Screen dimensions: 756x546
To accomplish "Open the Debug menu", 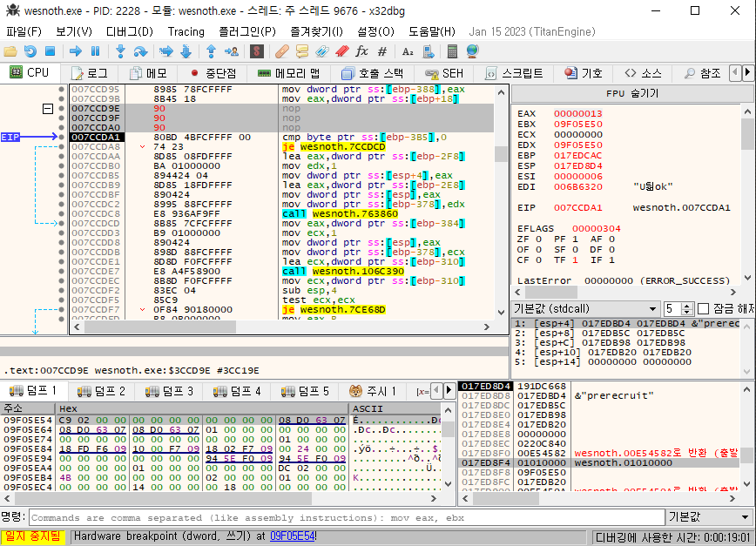I will pos(129,32).
